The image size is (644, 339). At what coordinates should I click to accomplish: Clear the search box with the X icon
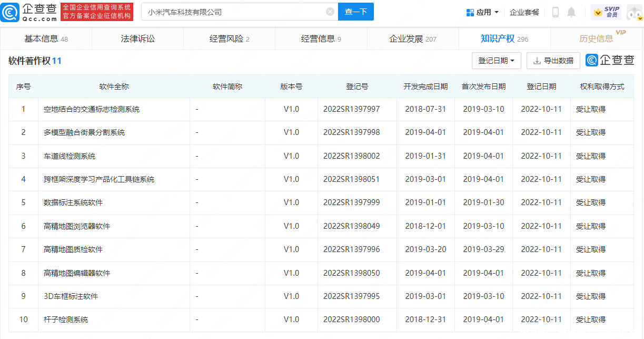pos(330,12)
